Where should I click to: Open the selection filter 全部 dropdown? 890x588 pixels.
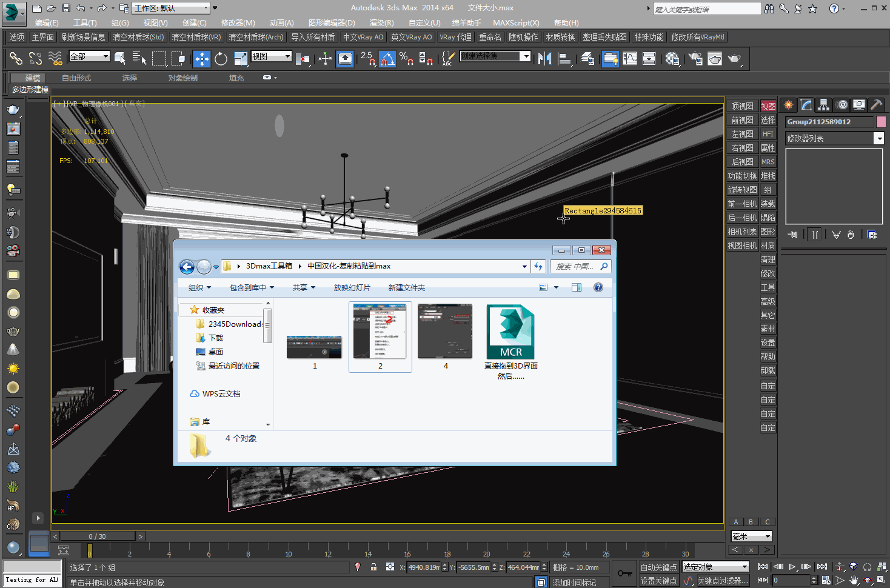tap(90, 56)
